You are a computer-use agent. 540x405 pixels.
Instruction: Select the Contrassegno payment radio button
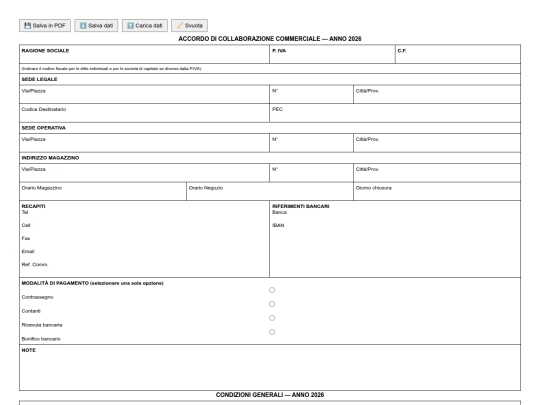(x=272, y=290)
